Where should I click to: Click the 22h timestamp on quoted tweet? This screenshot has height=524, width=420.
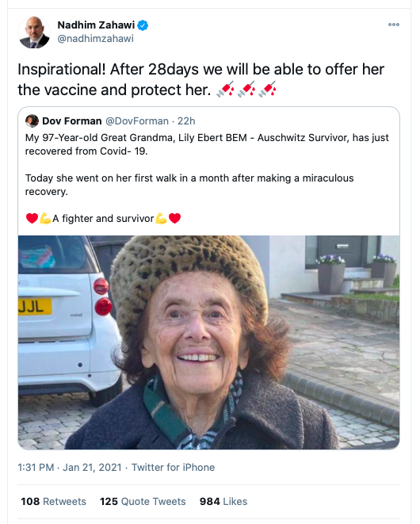[x=186, y=121]
